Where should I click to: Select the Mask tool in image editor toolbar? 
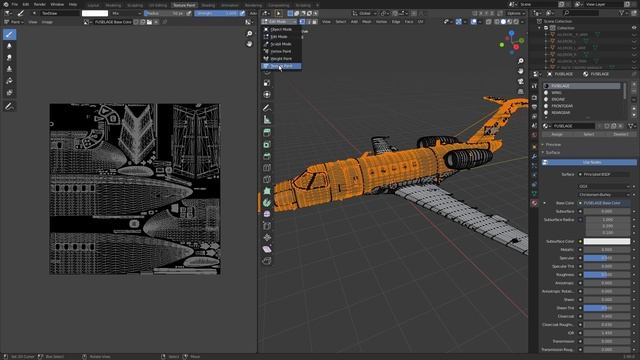[9, 93]
